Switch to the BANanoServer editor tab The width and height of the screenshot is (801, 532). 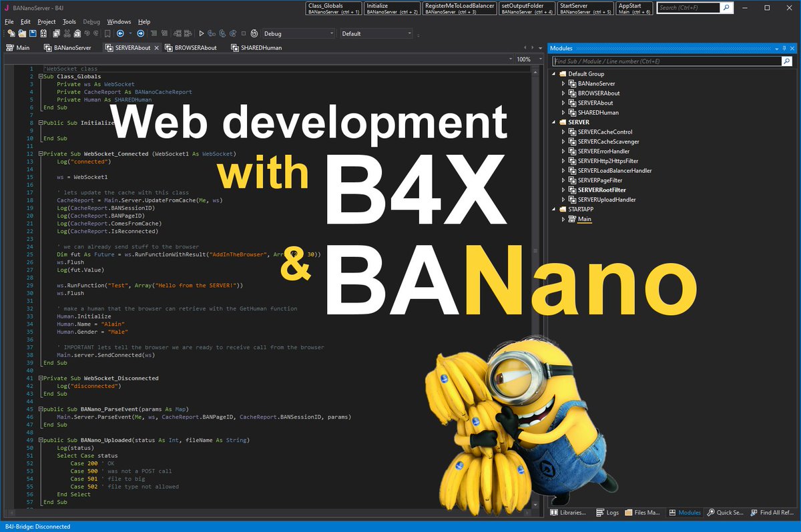(67, 48)
